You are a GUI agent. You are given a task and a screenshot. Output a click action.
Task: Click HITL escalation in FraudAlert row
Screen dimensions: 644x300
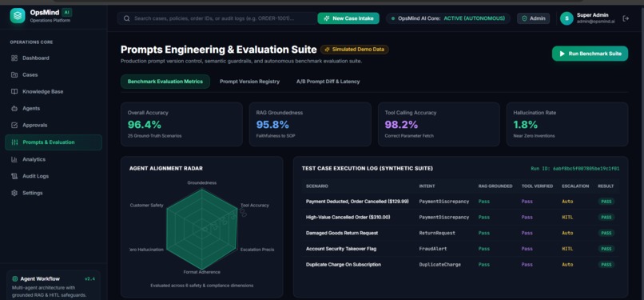coord(567,249)
